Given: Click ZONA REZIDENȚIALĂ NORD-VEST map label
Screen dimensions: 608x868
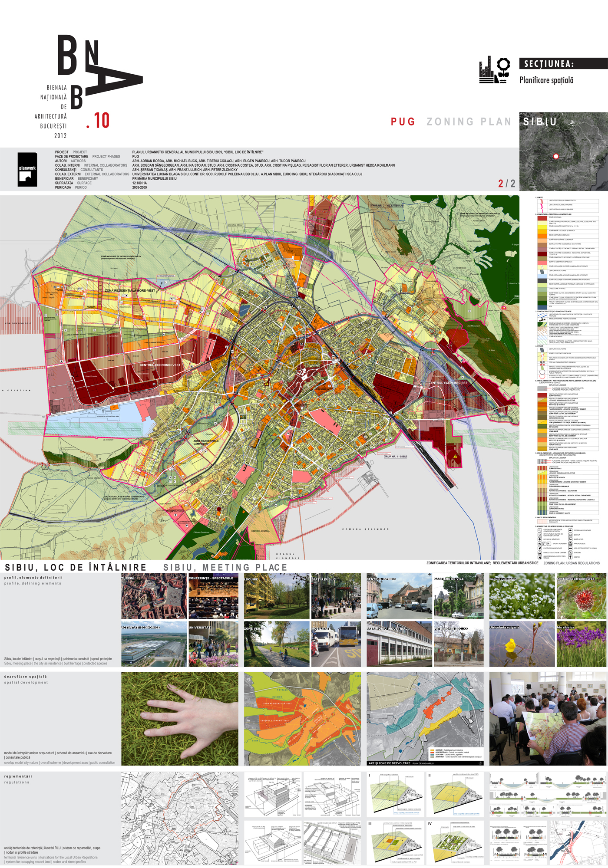Looking at the screenshot, I should click(x=130, y=290).
